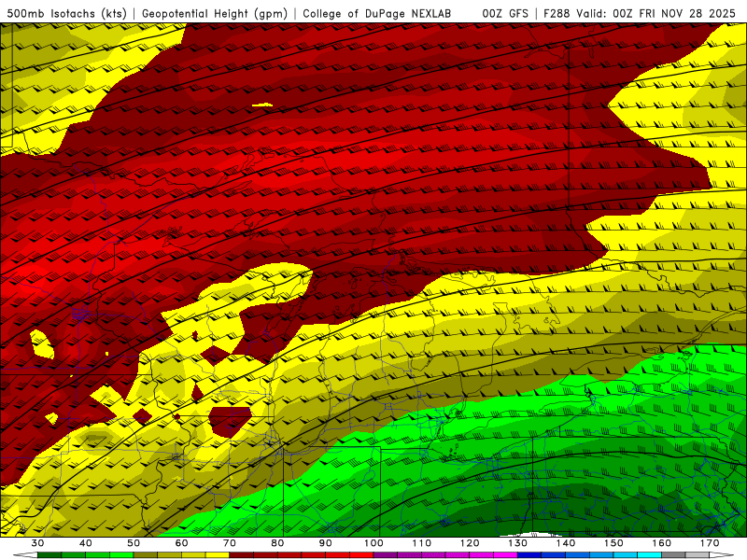Image resolution: width=747 pixels, height=560 pixels.
Task: Click the "Geopotential Height (gpm)" title text
Action: (x=215, y=14)
